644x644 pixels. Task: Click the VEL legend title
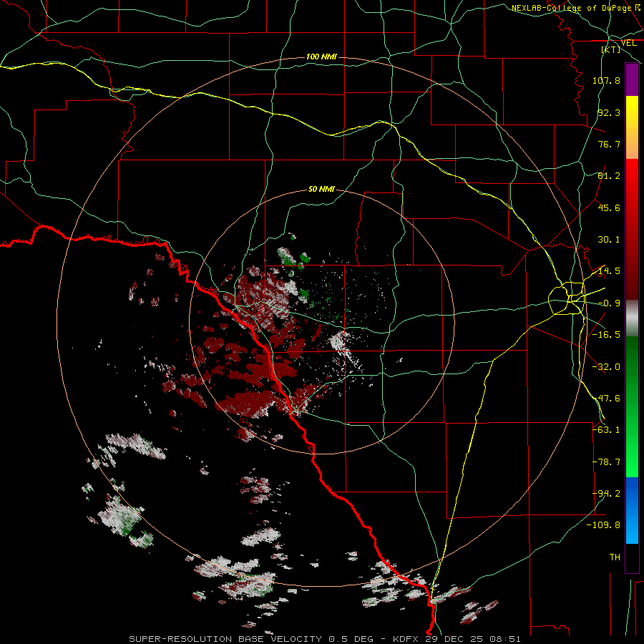click(x=629, y=43)
